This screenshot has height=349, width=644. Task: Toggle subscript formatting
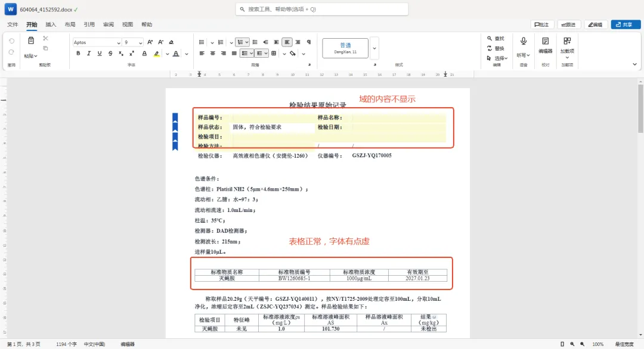click(x=120, y=54)
